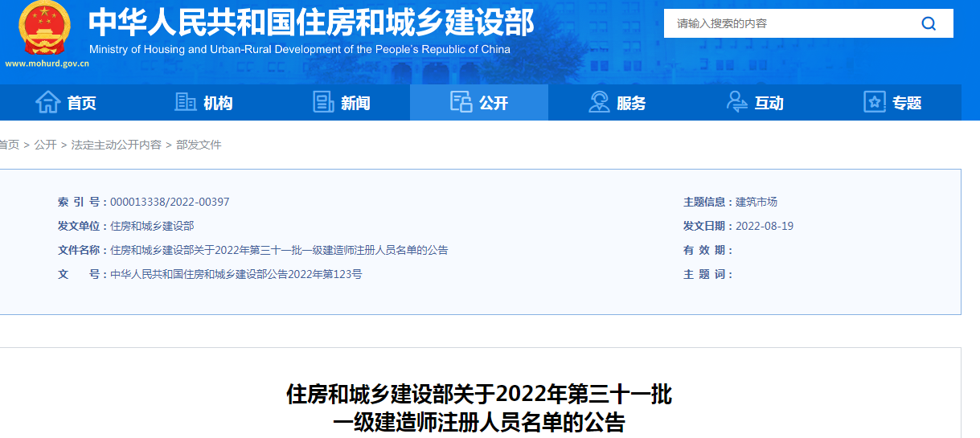The image size is (980, 438).
Task: Click the www.mohurd.gov.cn address under the emblem
Action: tap(47, 63)
